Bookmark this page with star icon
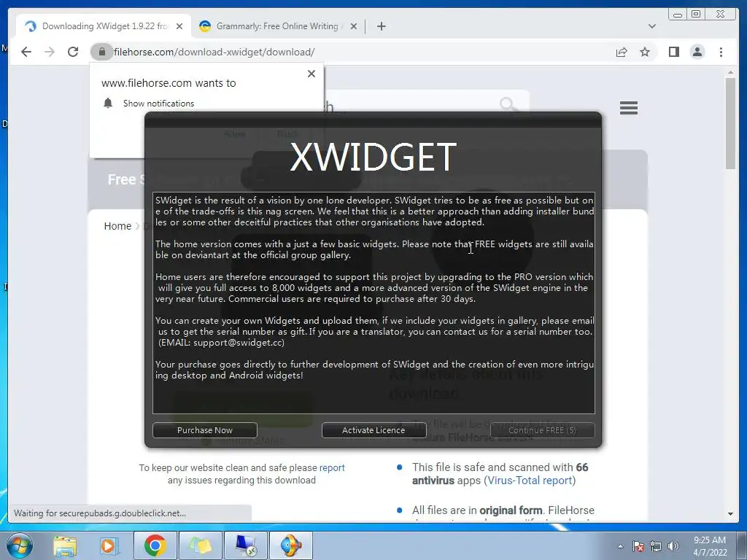The image size is (747, 560). [645, 52]
